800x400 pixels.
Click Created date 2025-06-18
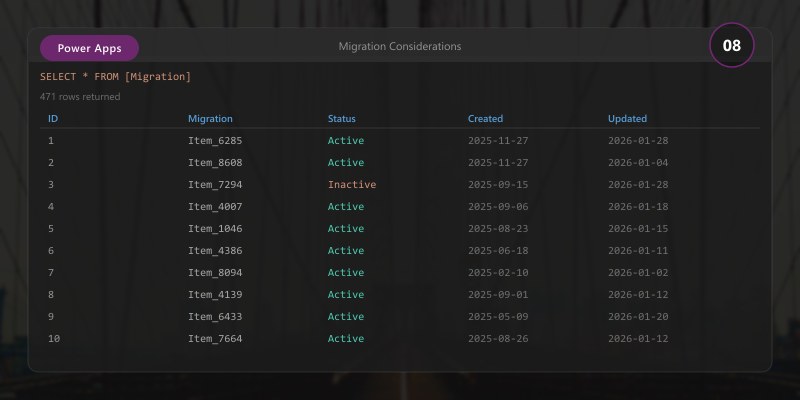point(498,250)
